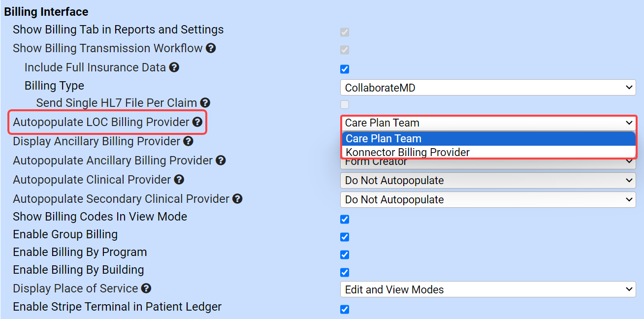Click help icon next to Show Billing Transmission Workflow
The image size is (644, 319).
211,48
